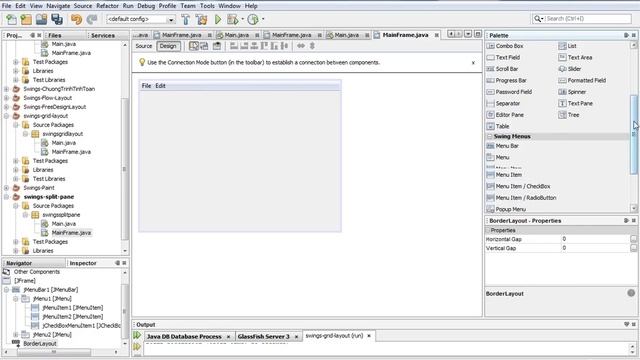Viewport: 640px width, 360px height.
Task: Open the Horizontal Gap property editor button
Action: coord(633,239)
